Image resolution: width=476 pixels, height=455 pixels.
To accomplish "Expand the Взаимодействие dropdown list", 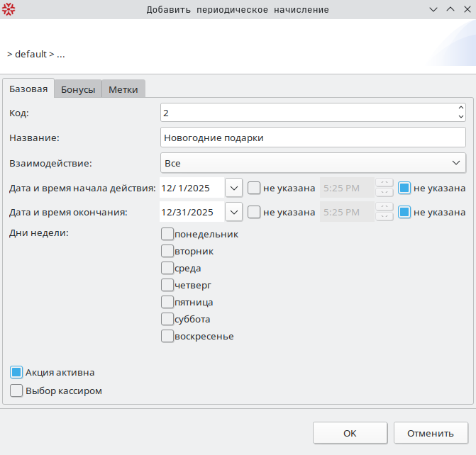I will click(456, 163).
